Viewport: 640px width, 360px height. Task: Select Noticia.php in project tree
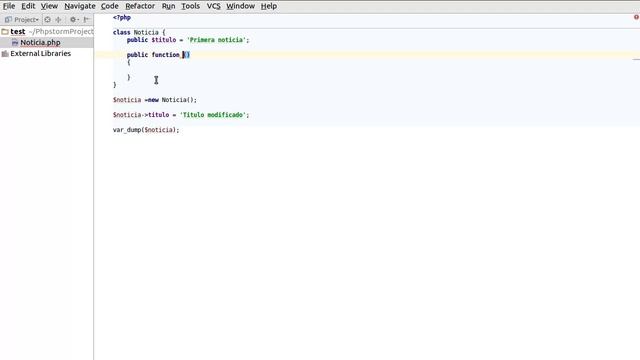coord(40,42)
